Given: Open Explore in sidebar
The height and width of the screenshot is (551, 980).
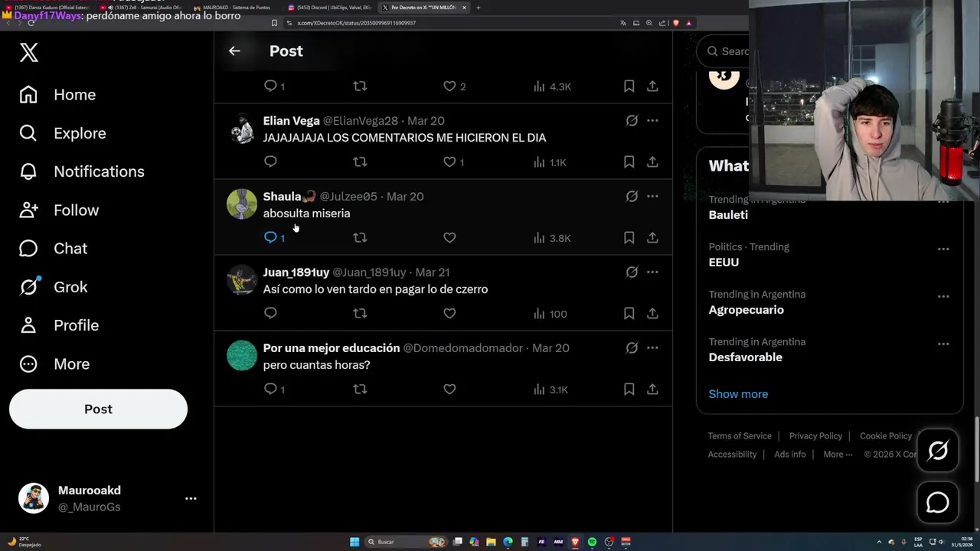Looking at the screenshot, I should 63,133.
